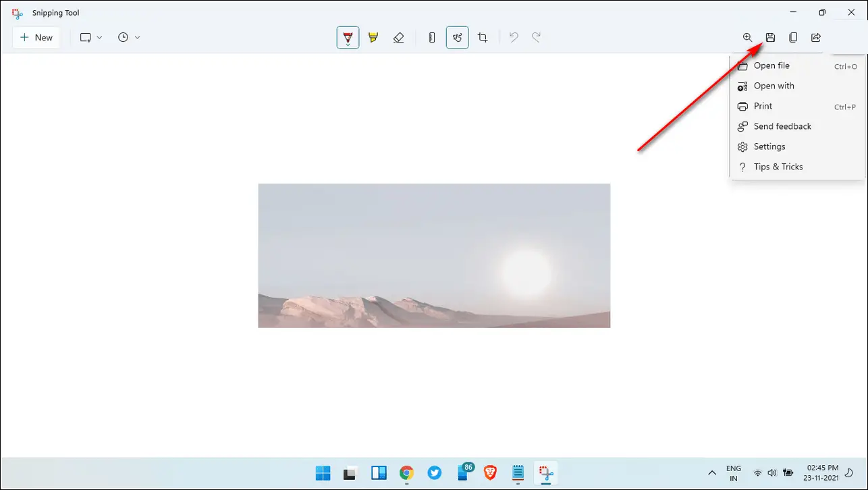Open the Zoom control
Image resolution: width=868 pixels, height=490 pixels.
[x=748, y=38]
